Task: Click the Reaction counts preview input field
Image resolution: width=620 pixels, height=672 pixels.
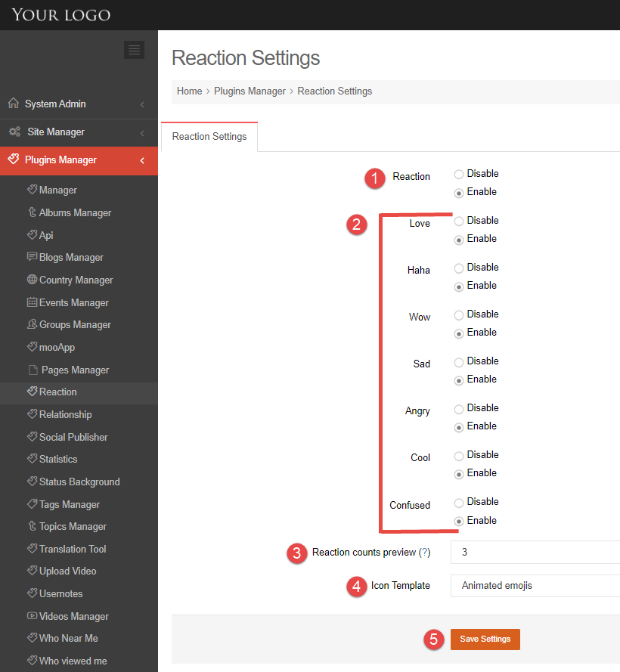Action: click(x=535, y=552)
